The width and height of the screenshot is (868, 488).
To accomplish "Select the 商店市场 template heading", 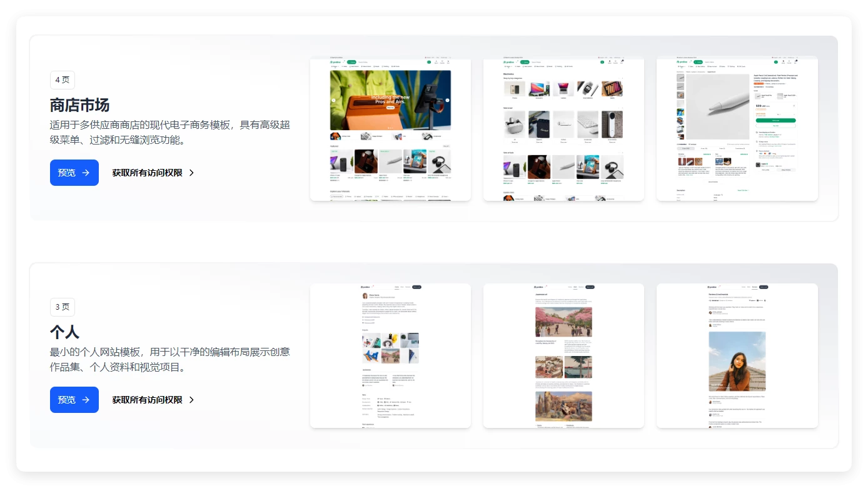I will pos(79,104).
